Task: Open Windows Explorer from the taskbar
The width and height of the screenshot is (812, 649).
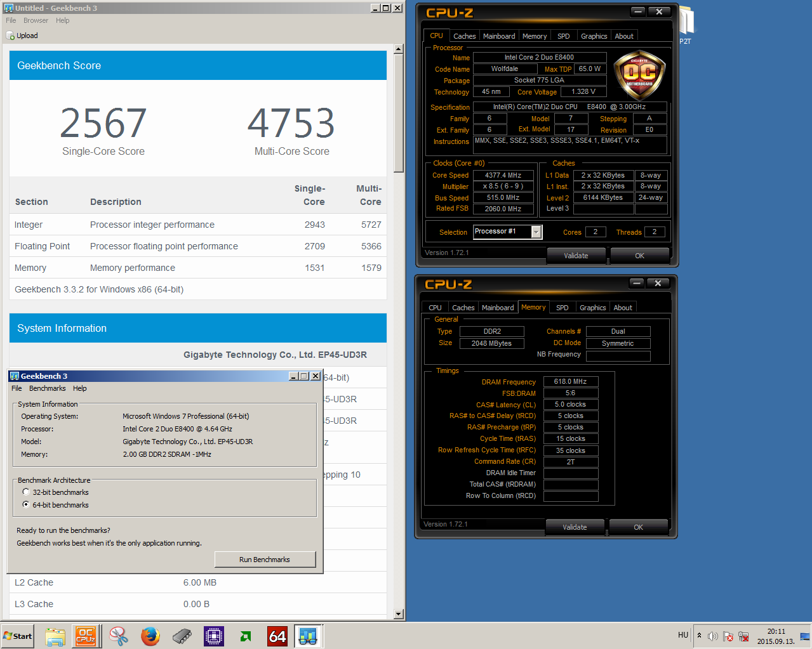Action: (x=55, y=636)
